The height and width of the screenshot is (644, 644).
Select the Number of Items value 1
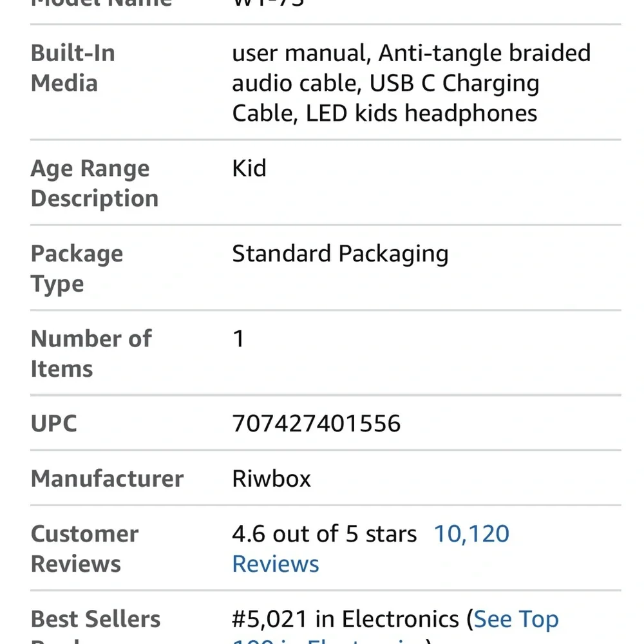239,339
